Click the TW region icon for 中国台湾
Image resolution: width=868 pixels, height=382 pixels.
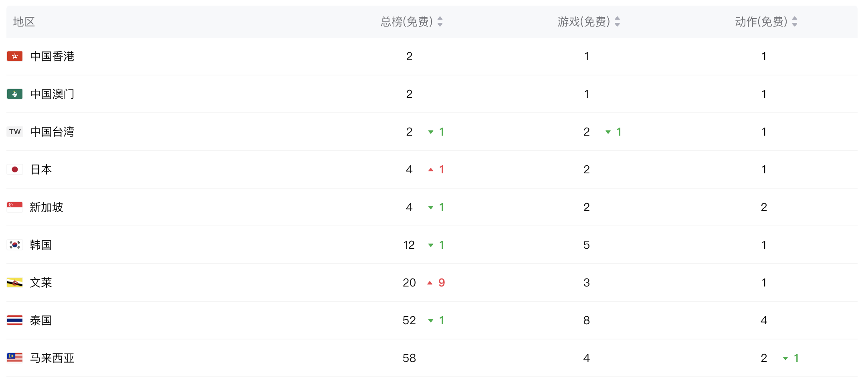point(14,132)
